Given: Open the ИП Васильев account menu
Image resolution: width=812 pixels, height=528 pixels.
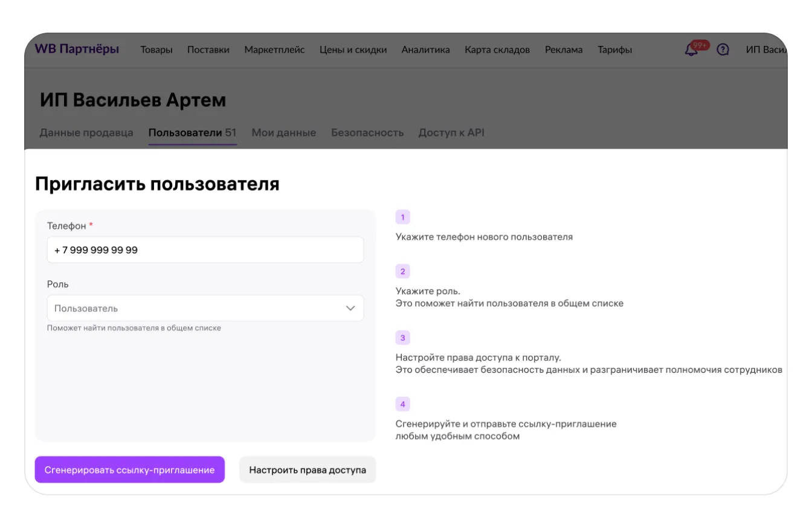Looking at the screenshot, I should (x=766, y=50).
